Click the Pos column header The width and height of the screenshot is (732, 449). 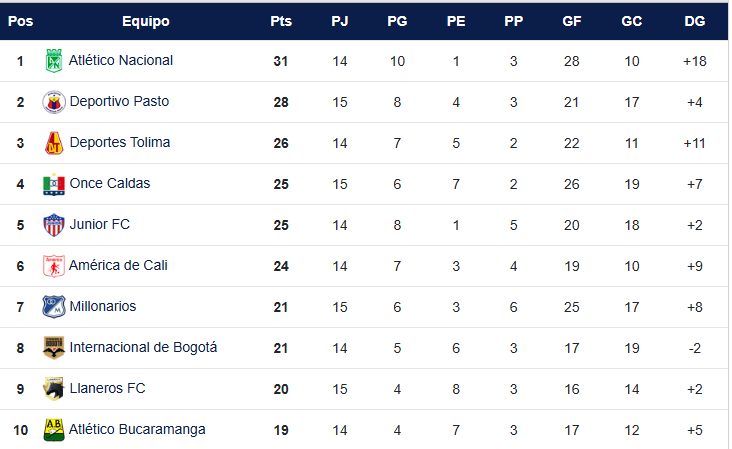click(x=20, y=21)
